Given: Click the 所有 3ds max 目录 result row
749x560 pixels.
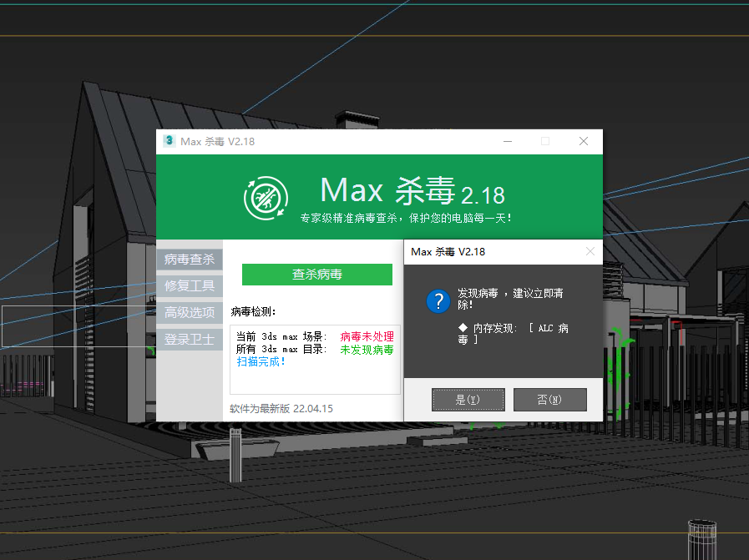Looking at the screenshot, I should click(315, 350).
